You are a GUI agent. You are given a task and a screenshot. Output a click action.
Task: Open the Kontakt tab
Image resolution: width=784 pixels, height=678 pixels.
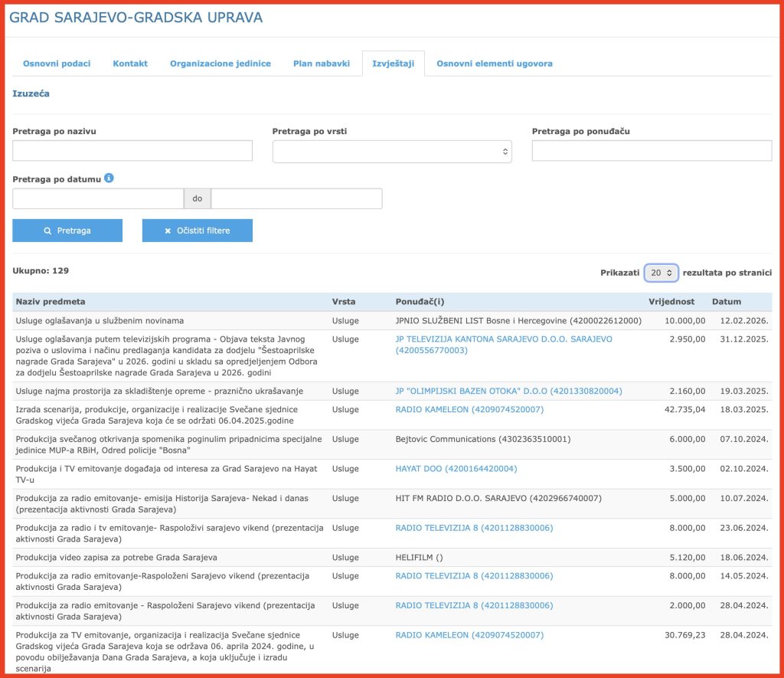[x=130, y=64]
